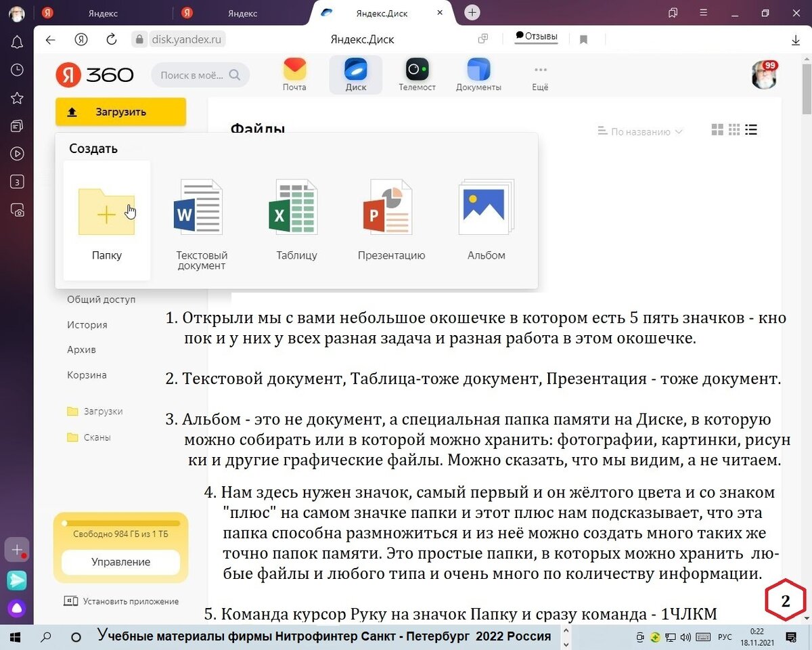Click Свободно 984 ГБ из 1 ТБ text
This screenshot has height=650, width=812.
120,534
